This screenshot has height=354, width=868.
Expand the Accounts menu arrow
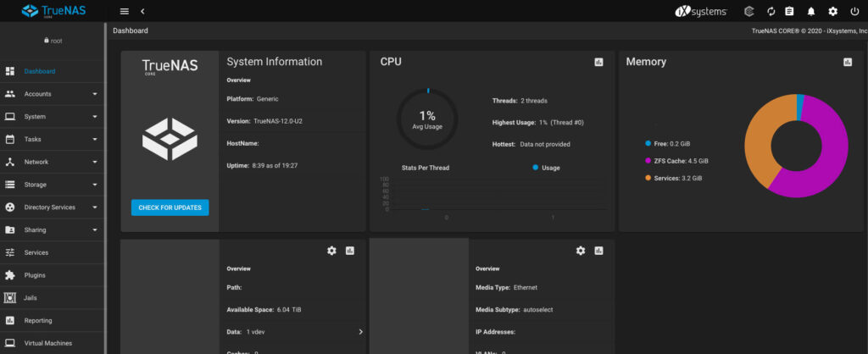[x=95, y=94]
